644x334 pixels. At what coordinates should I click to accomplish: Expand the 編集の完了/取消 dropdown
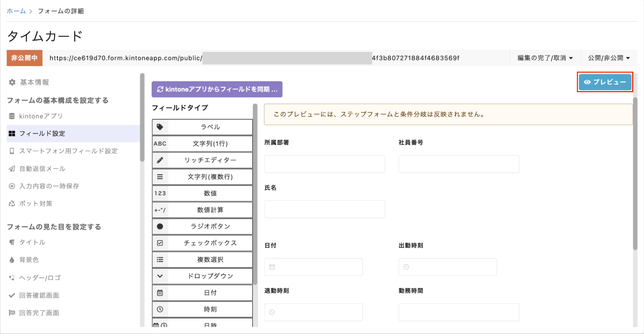[545, 58]
